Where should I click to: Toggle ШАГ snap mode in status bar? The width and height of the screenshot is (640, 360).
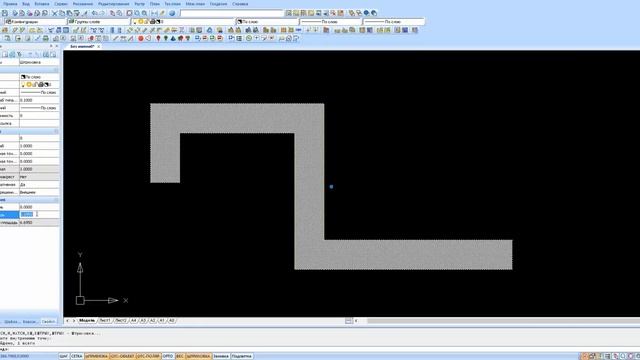point(64,356)
